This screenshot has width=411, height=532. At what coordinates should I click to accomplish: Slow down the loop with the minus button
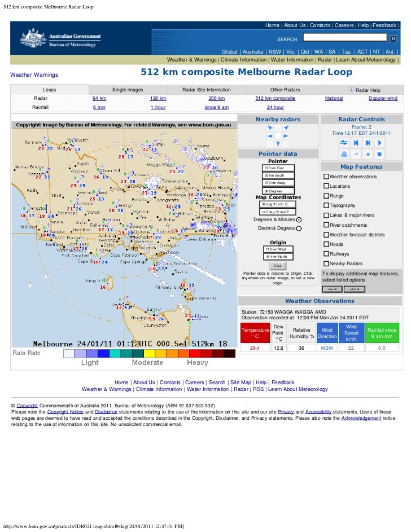point(356,155)
